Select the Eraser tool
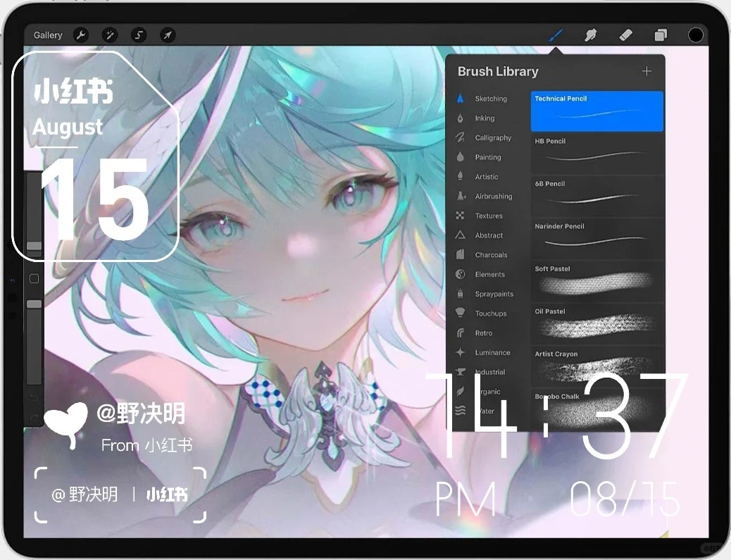 click(x=625, y=35)
